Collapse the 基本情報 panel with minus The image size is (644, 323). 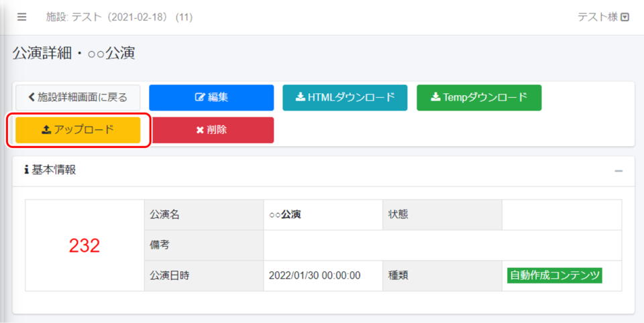click(x=618, y=171)
